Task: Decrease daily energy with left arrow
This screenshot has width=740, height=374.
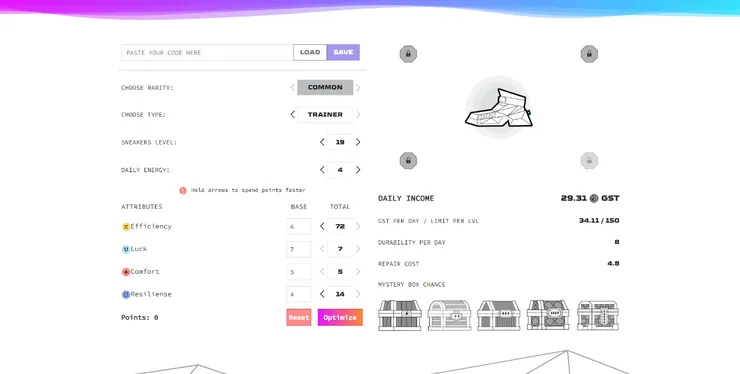Action: (322, 170)
